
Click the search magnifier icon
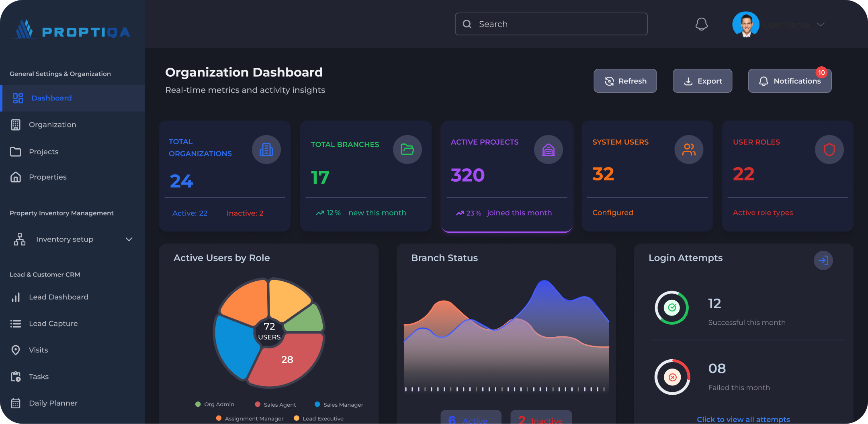467,24
